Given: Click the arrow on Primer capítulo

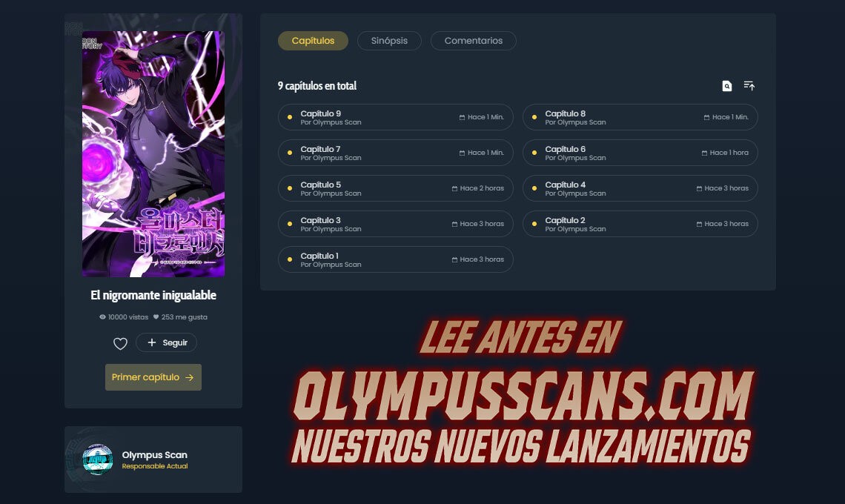Looking at the screenshot, I should coord(189,377).
